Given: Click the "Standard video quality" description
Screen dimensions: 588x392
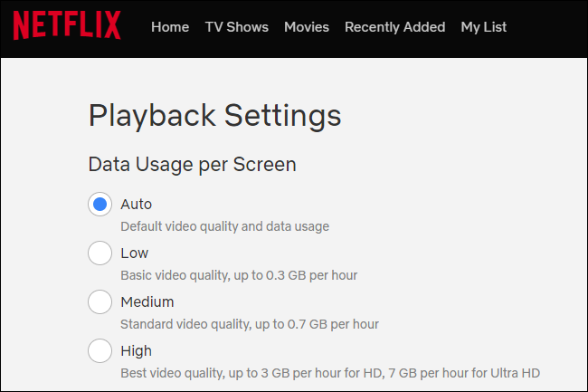Looking at the screenshot, I should pos(250,324).
